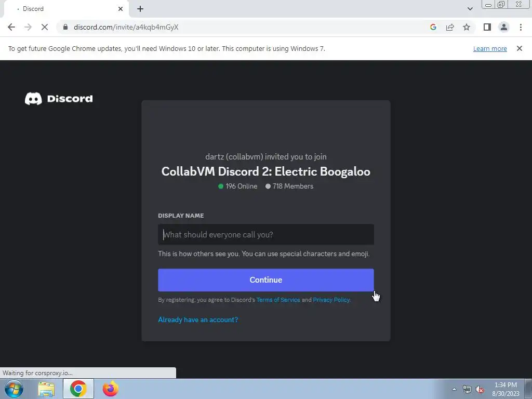Click the Discord logo
Image resolution: width=532 pixels, height=399 pixels.
click(59, 99)
